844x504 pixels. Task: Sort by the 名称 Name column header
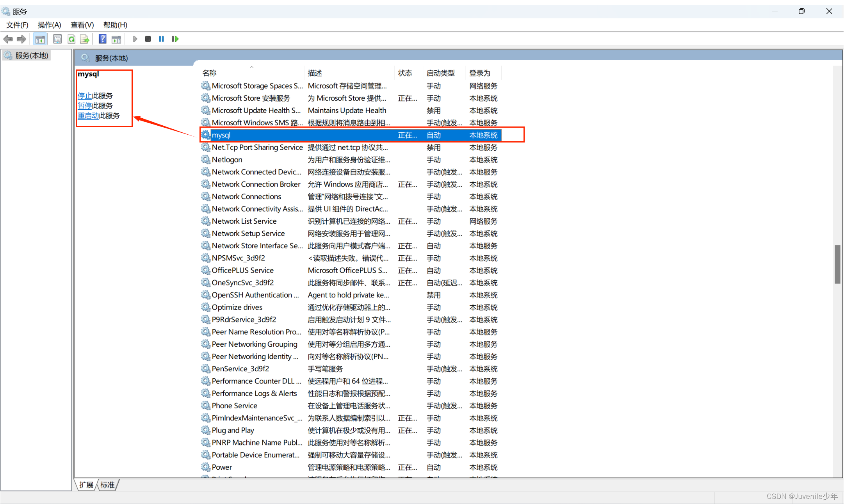(252, 73)
